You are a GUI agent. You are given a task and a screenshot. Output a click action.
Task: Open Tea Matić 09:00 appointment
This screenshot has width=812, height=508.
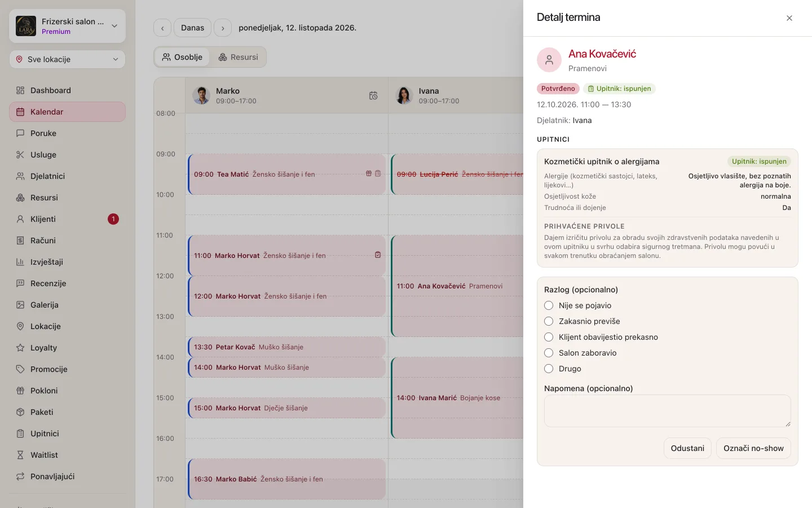click(287, 174)
